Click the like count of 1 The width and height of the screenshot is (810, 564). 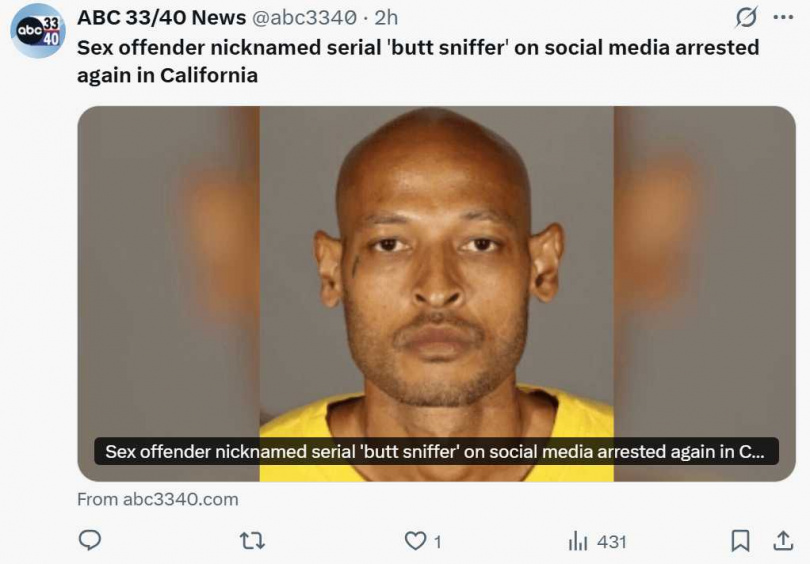coord(438,542)
